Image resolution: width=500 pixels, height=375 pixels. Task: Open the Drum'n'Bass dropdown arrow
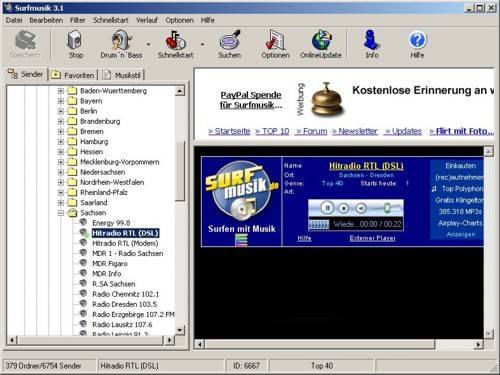pyautogui.click(x=148, y=44)
